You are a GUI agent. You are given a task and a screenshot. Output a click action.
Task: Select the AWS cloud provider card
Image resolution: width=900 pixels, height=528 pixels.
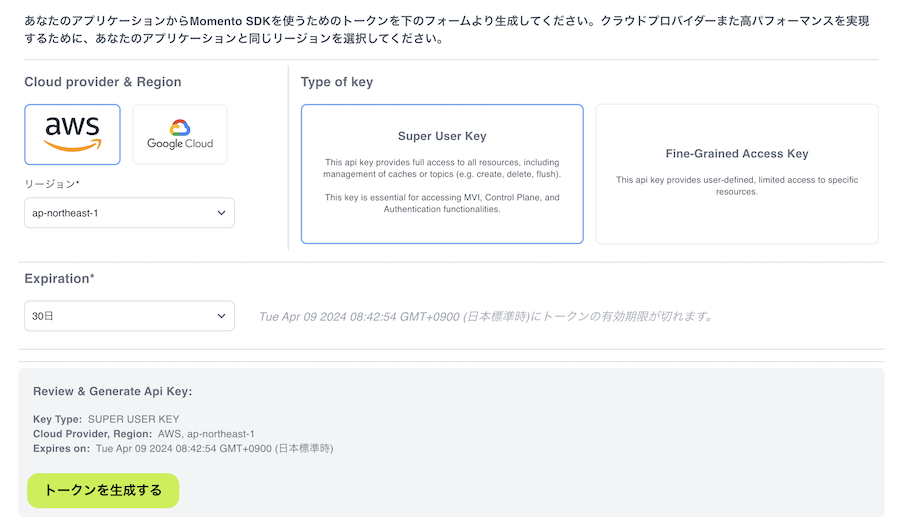[x=72, y=134]
